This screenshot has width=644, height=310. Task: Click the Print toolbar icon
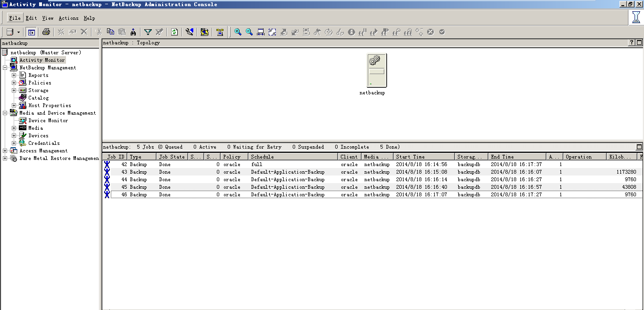pyautogui.click(x=46, y=32)
